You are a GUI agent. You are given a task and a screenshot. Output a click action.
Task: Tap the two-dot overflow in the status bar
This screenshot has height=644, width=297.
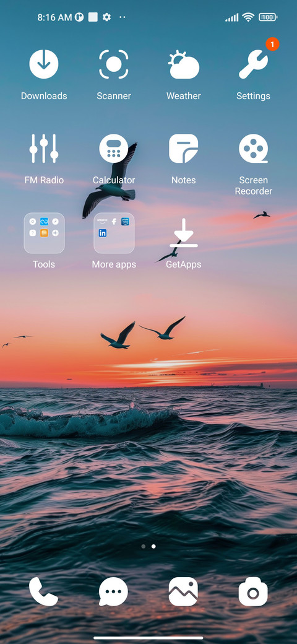tap(123, 17)
